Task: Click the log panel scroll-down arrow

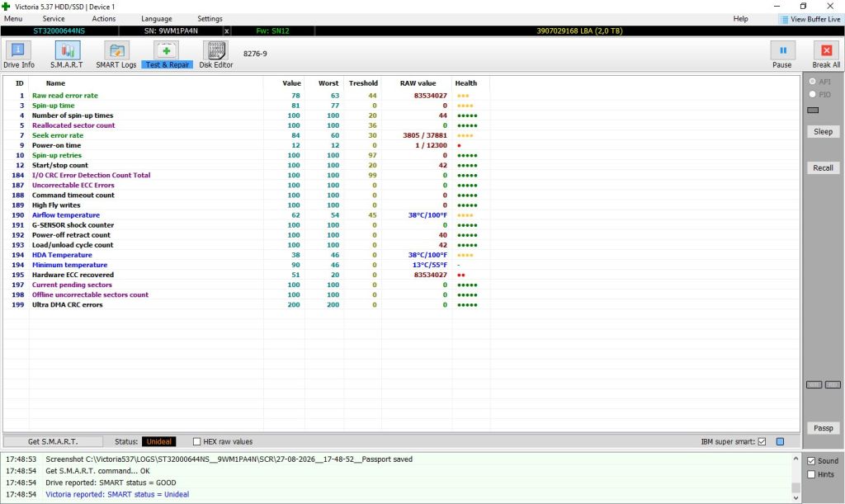Action: pyautogui.click(x=796, y=498)
